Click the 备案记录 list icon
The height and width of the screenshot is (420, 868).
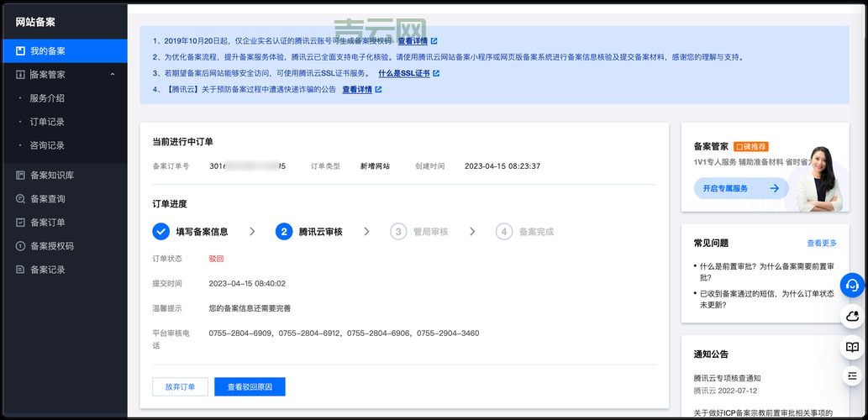click(x=20, y=270)
